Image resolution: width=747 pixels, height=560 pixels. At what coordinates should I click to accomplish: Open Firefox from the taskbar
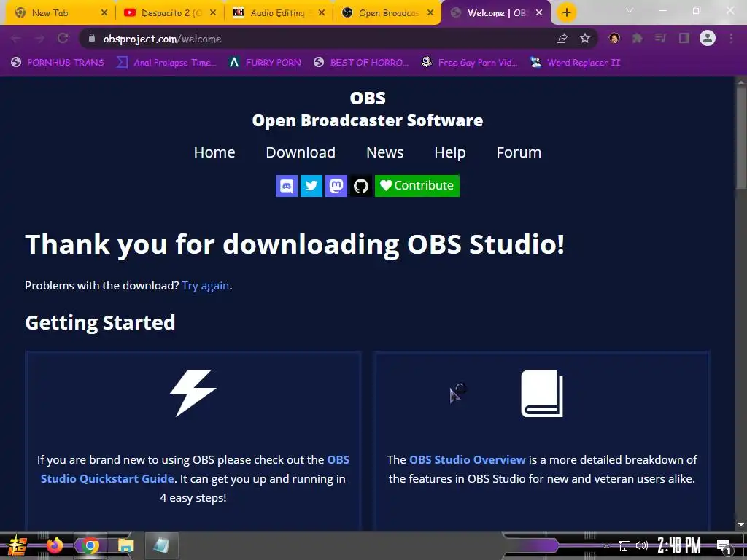pyautogui.click(x=54, y=545)
